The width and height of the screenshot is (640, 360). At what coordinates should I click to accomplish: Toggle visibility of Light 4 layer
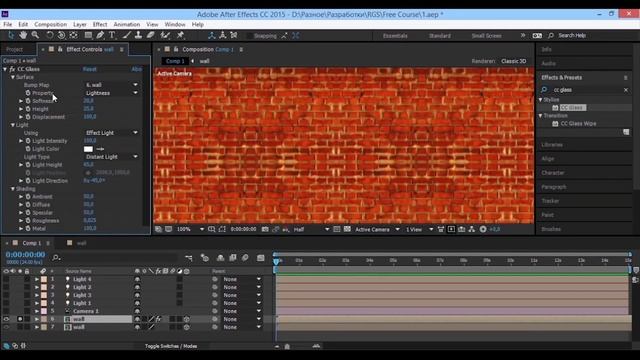tap(6, 279)
